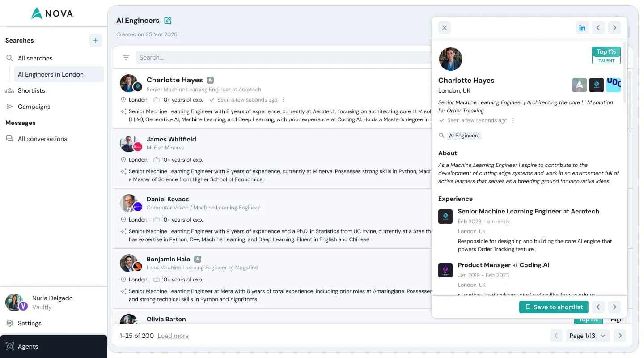This screenshot has height=358, width=644.
Task: Select 'All searches' in the sidebar
Action: (35, 58)
